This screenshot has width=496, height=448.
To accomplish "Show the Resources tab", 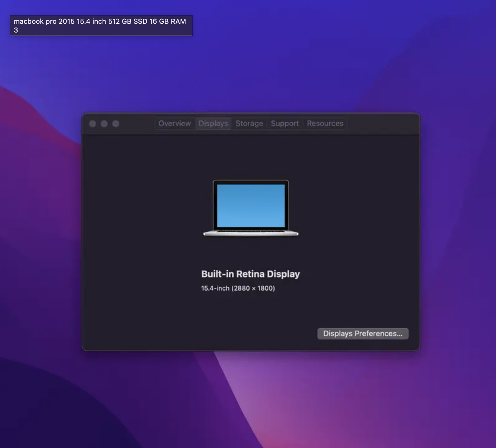I will tap(325, 124).
